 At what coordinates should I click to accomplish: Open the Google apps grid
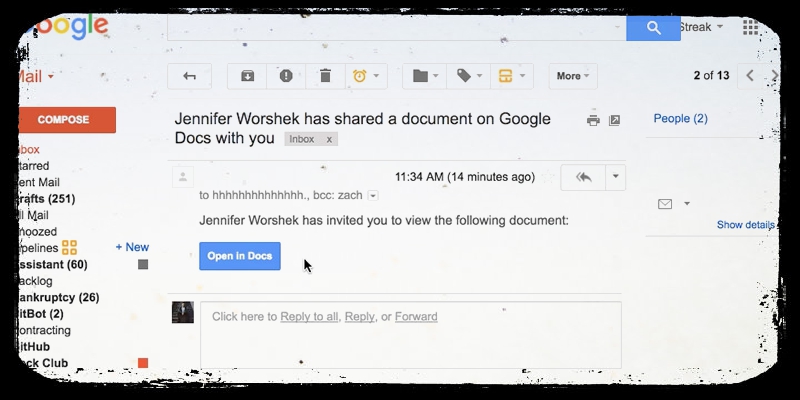coord(750,27)
